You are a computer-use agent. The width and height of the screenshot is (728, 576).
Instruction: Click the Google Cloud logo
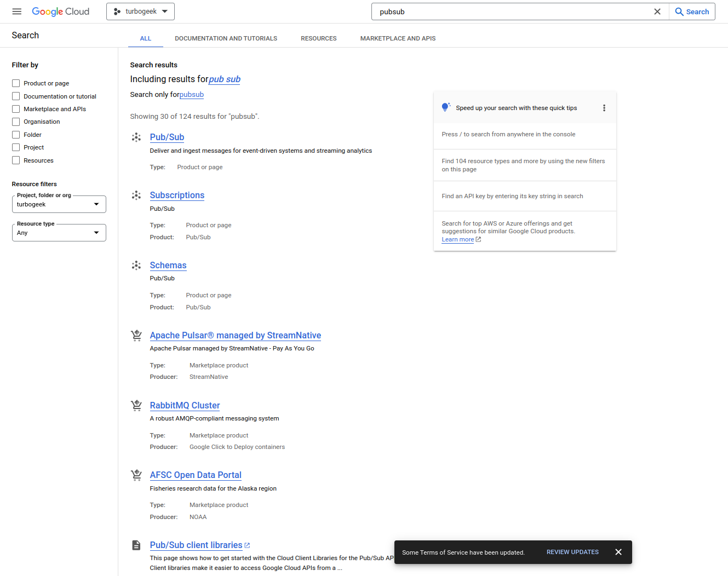pos(60,11)
